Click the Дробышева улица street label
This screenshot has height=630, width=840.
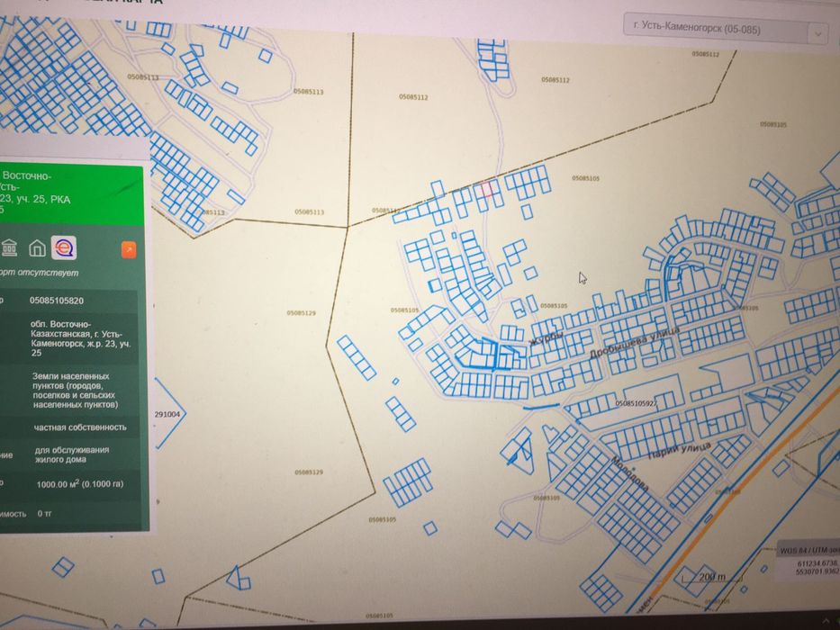pos(635,344)
